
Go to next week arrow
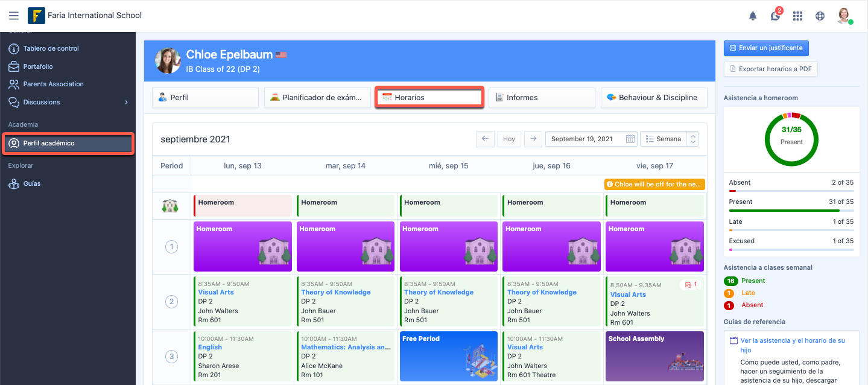[x=532, y=139]
